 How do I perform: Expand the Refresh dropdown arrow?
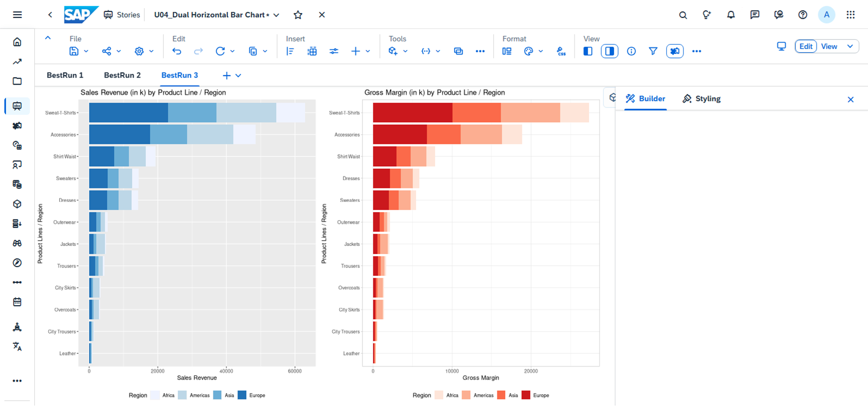point(232,51)
